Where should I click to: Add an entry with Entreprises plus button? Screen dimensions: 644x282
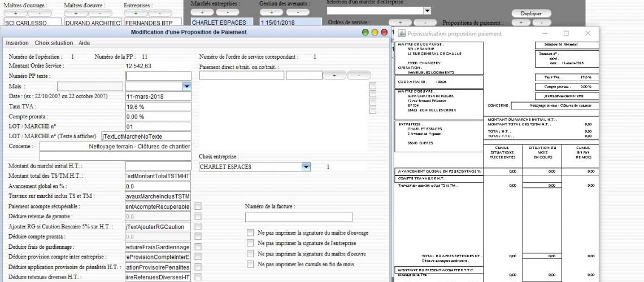point(136,13)
